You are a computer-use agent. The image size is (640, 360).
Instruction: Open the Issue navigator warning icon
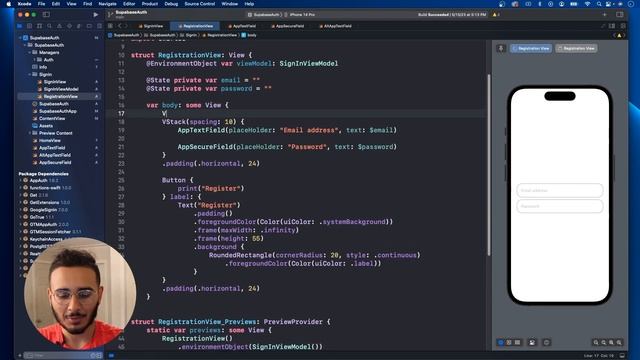tap(60, 26)
